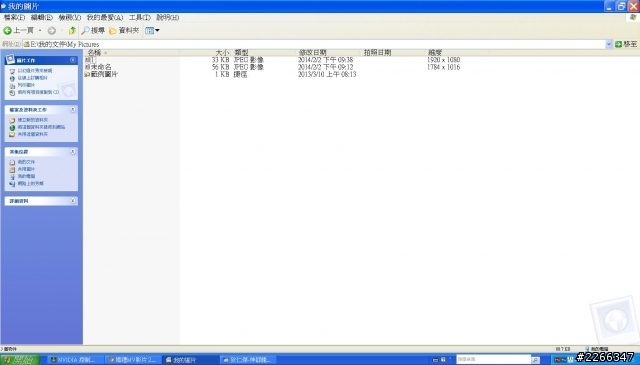The width and height of the screenshot is (640, 365).
Task: Select the 範例圖片 shortcut folder
Action: (x=101, y=74)
